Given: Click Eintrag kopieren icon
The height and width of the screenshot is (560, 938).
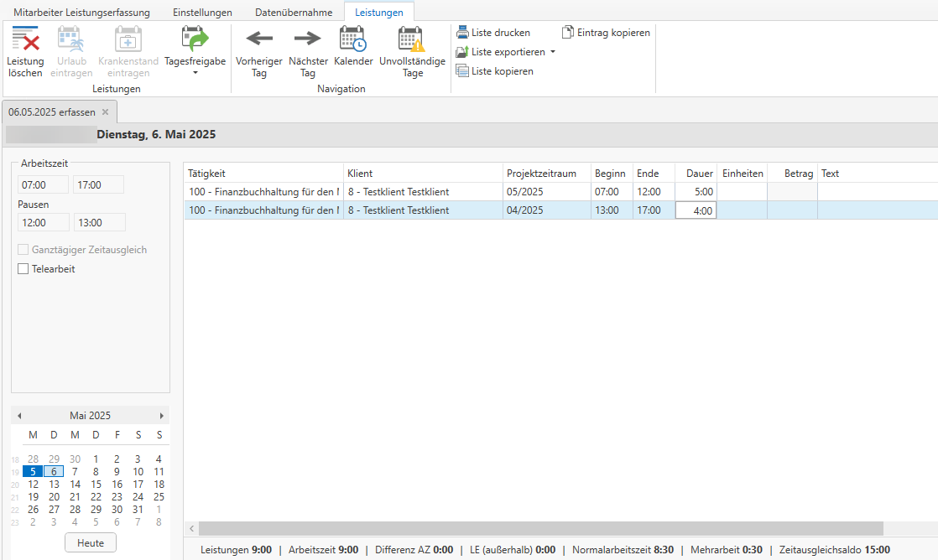Looking at the screenshot, I should [568, 33].
